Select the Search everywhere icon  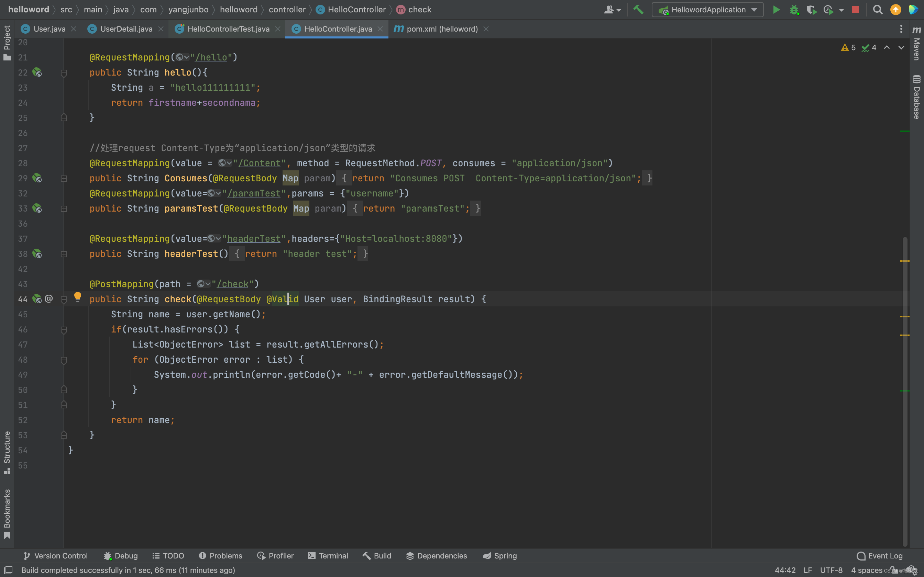coord(878,9)
